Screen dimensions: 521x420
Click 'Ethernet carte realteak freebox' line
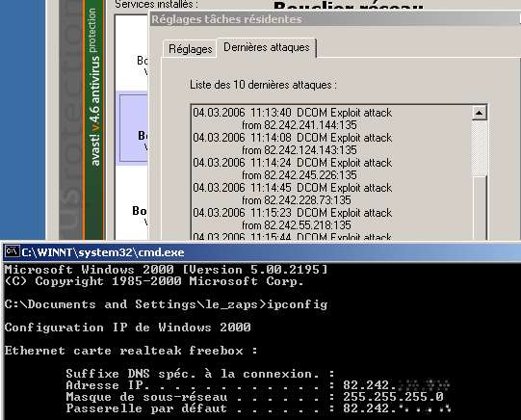point(131,351)
